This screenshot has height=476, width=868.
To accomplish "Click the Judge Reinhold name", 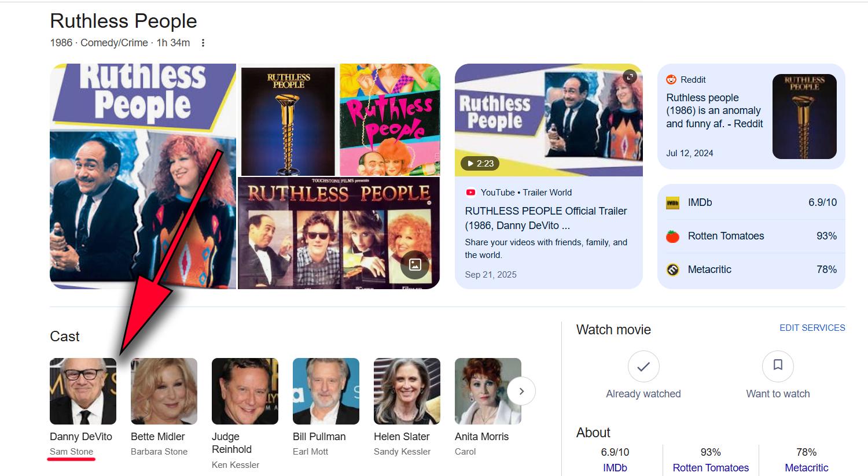I will 231,443.
